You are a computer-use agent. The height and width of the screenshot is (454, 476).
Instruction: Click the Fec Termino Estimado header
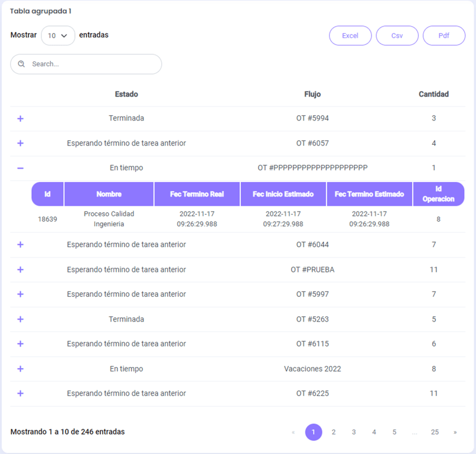370,194
